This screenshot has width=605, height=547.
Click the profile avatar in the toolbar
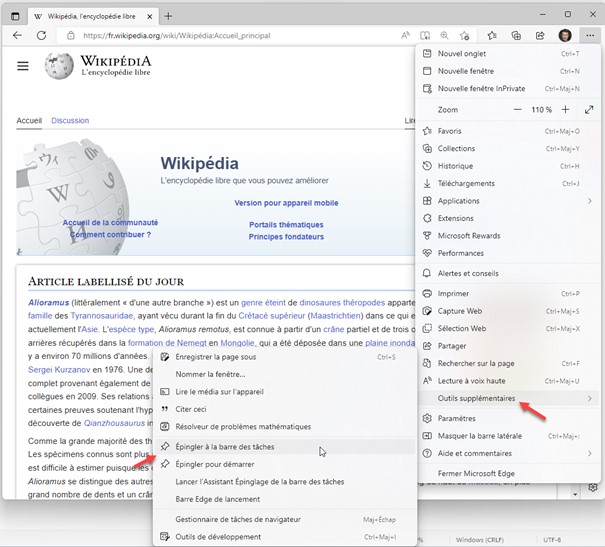click(x=565, y=35)
